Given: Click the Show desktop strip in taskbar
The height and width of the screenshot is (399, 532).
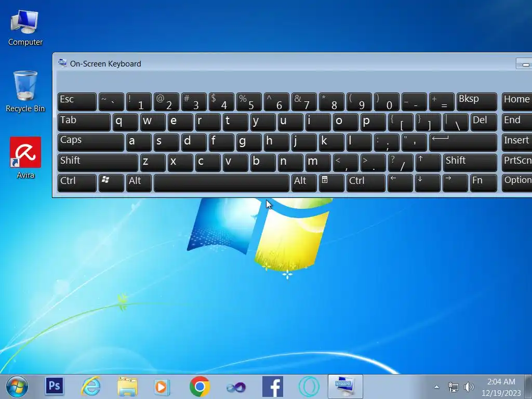Looking at the screenshot, I should pos(528,387).
